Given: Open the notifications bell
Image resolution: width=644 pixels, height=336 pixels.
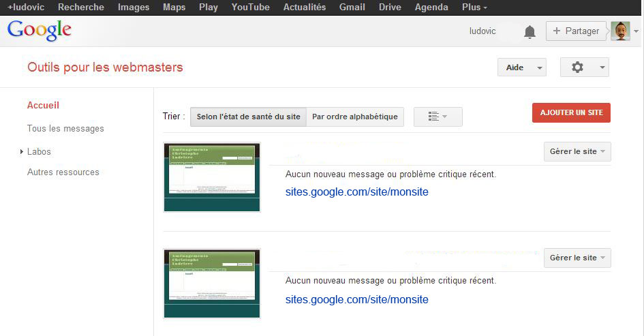Looking at the screenshot, I should tap(530, 31).
